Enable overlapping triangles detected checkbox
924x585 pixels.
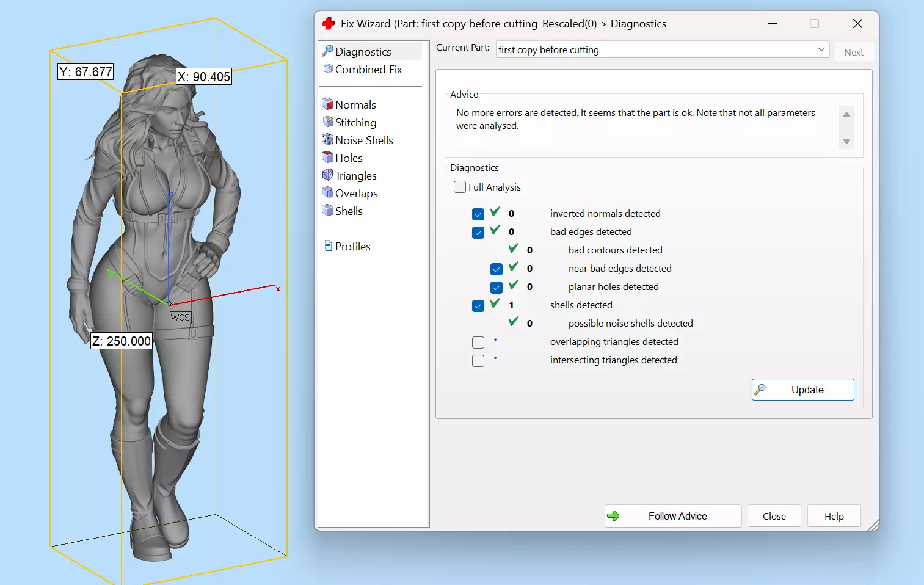tap(478, 343)
